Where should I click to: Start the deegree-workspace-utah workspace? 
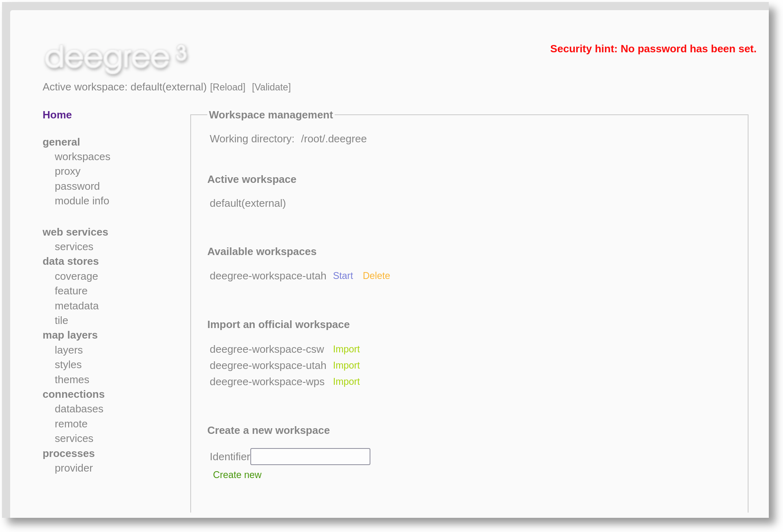click(x=343, y=276)
